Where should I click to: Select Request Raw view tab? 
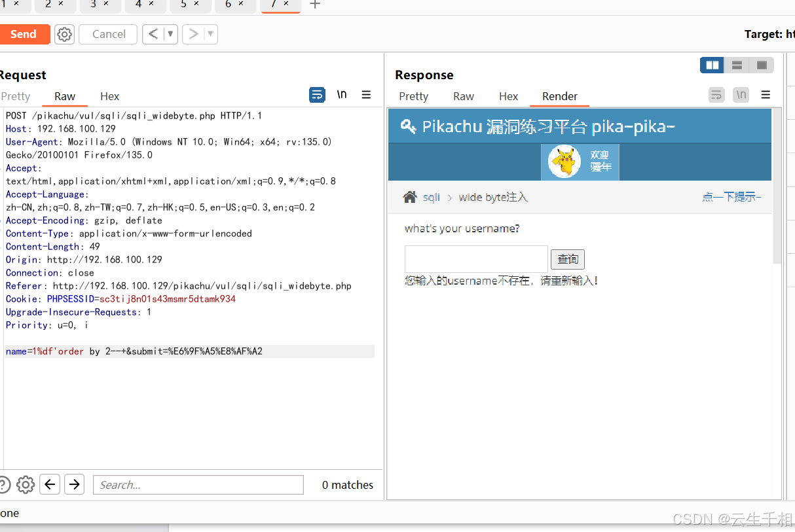65,96
